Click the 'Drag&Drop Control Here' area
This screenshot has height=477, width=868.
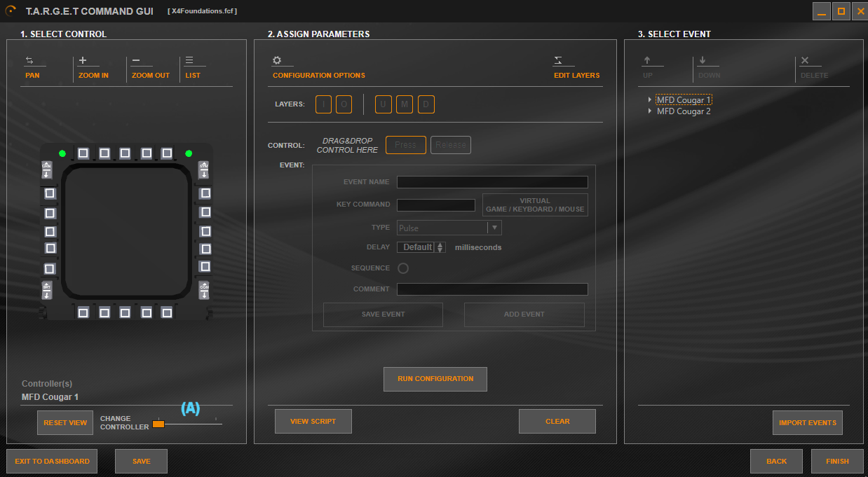point(347,146)
